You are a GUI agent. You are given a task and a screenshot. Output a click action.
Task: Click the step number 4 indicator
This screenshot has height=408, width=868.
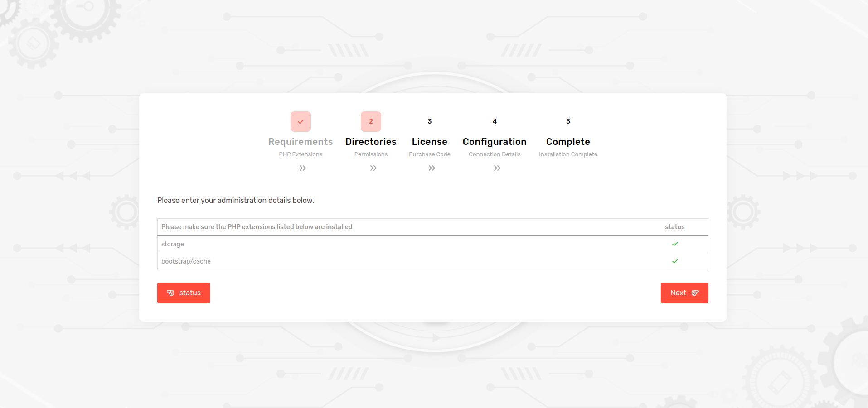tap(495, 121)
